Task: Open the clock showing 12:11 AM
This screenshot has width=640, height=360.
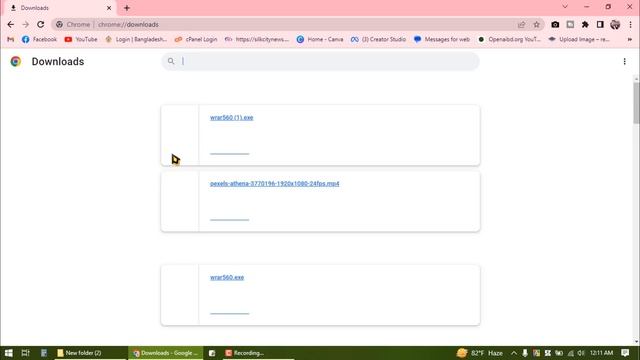Action: click(601, 353)
